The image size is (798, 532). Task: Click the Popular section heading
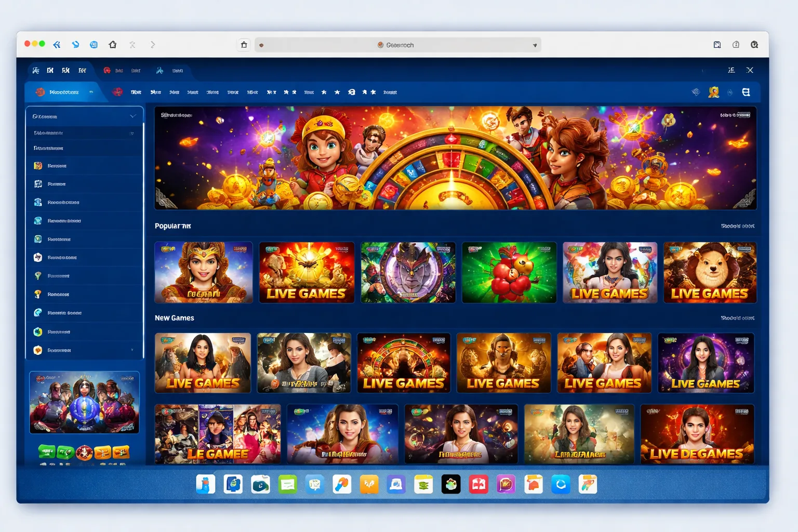(173, 226)
